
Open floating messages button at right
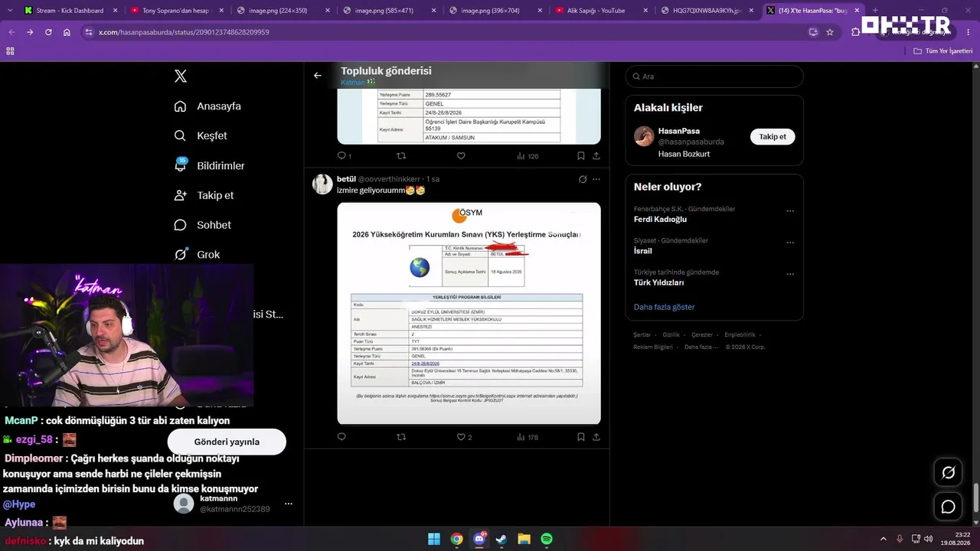[x=948, y=507]
